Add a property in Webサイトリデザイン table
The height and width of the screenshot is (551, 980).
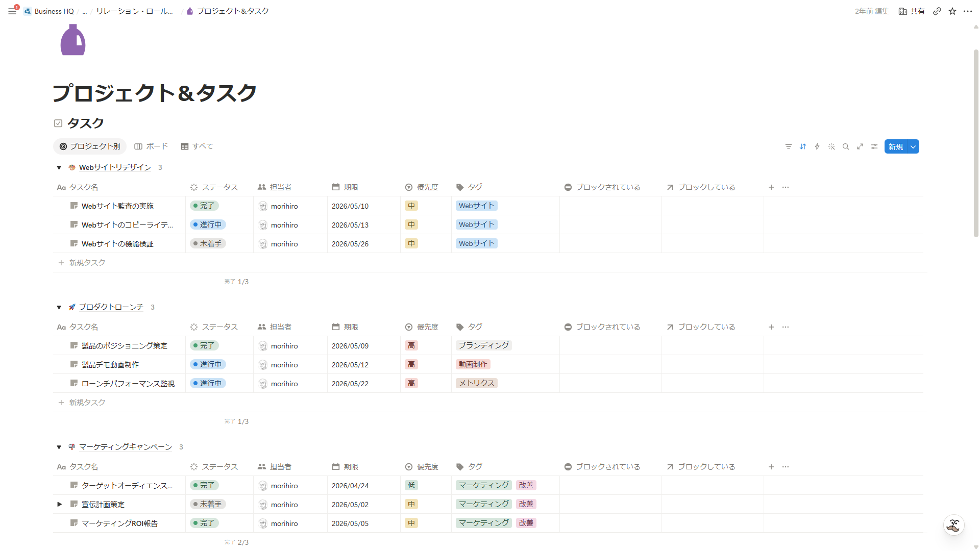click(x=771, y=187)
